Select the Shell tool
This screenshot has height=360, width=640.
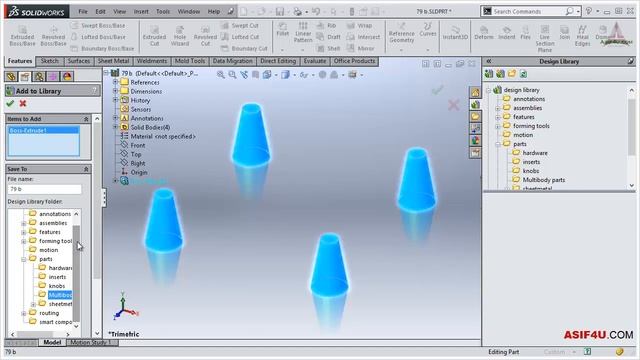point(328,48)
